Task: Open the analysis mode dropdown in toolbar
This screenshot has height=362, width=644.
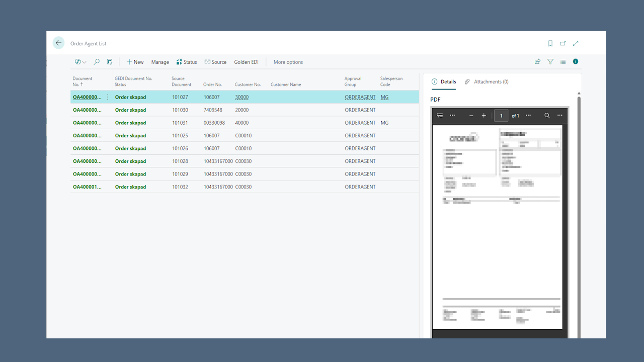Action: tap(80, 62)
